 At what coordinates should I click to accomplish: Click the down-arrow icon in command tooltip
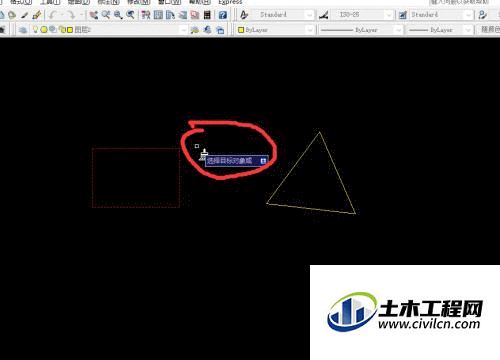[263, 161]
